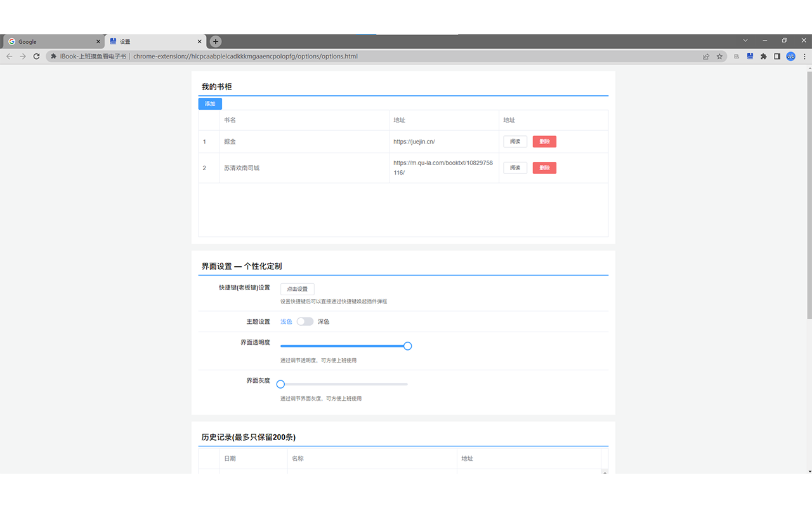
Task: Click the forward navigation arrow
Action: point(22,56)
